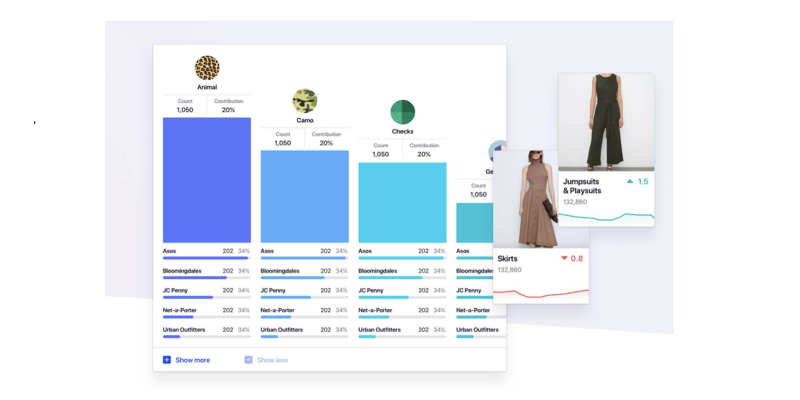Click the Bloomingdales progress bar under Camo
Image resolution: width=800 pixels, height=400 pixels.
(x=305, y=278)
